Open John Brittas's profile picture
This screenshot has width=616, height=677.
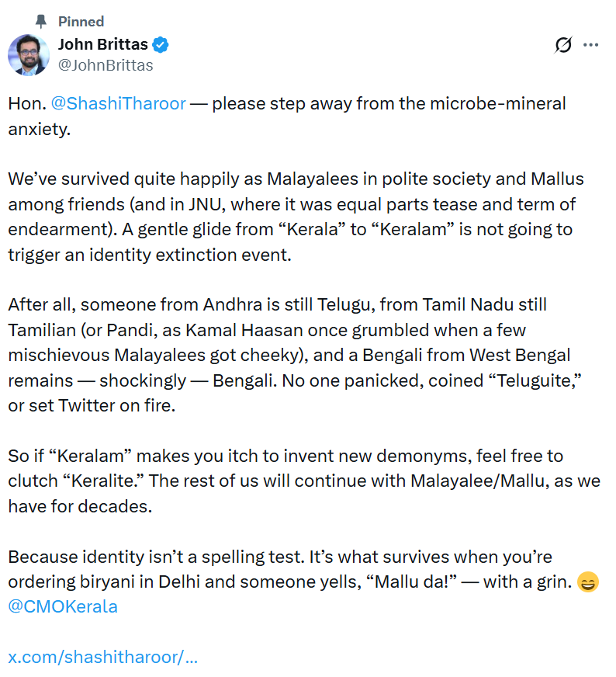click(29, 55)
